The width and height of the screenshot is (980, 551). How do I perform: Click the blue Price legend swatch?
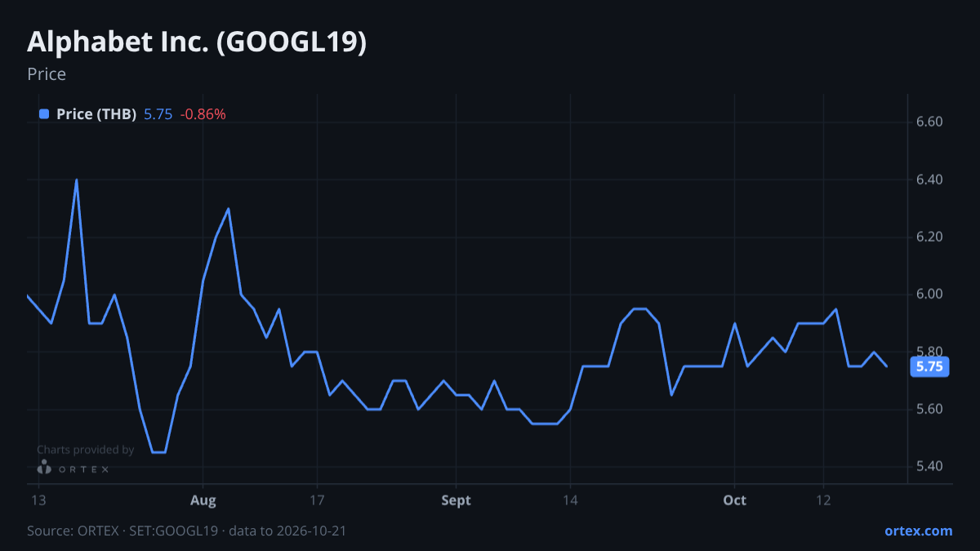click(x=44, y=114)
